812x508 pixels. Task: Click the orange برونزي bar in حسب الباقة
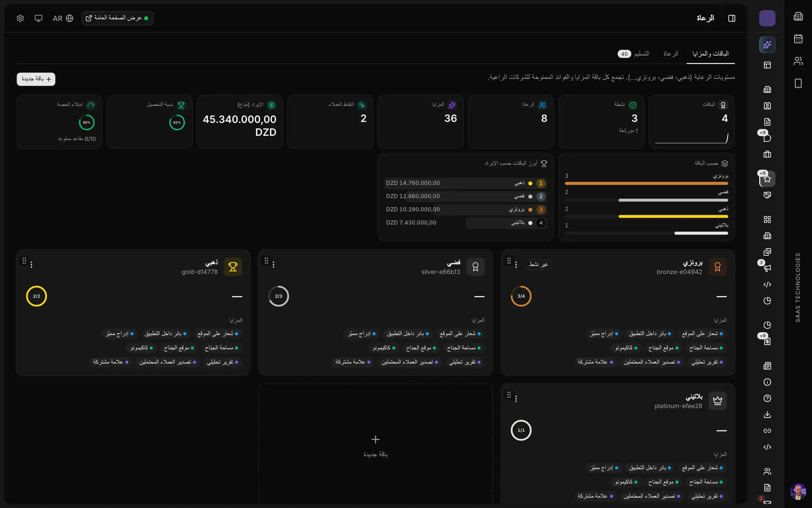pos(646,183)
